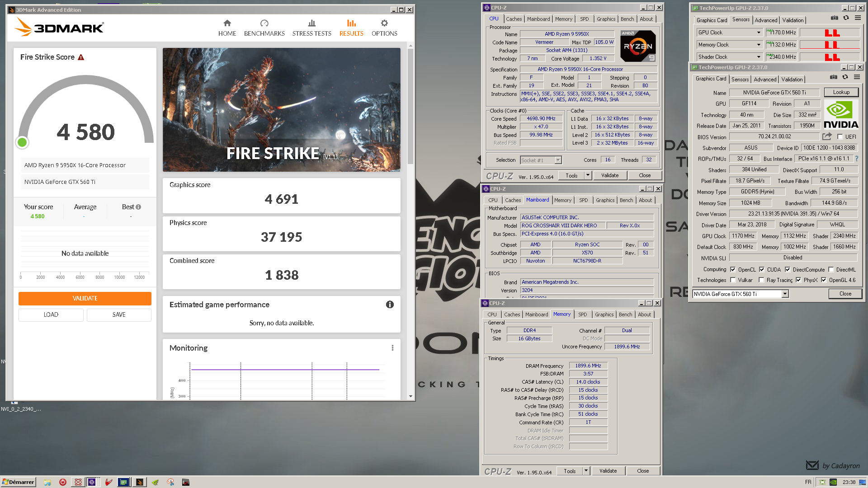The width and height of the screenshot is (868, 488).
Task: Open the GPU selector dropdown in GPU-Z
Action: pyautogui.click(x=785, y=294)
